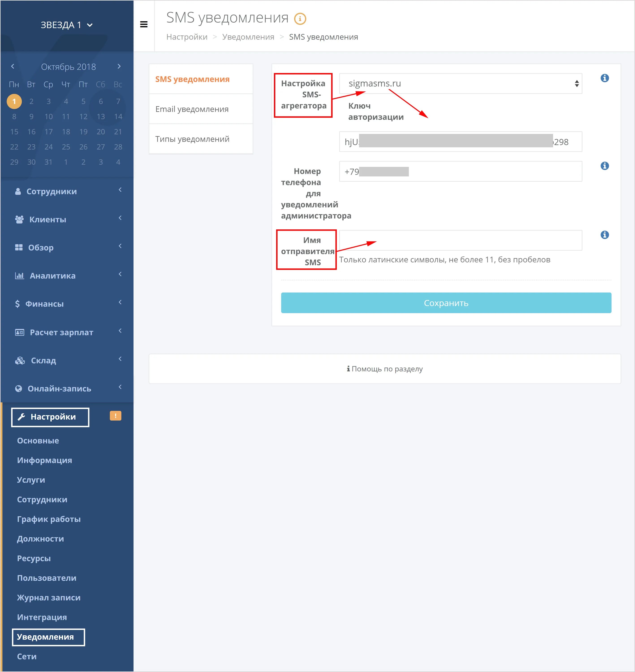Click info icon next to SMS aggregator dropdown
This screenshot has height=672, width=635.
pos(605,78)
